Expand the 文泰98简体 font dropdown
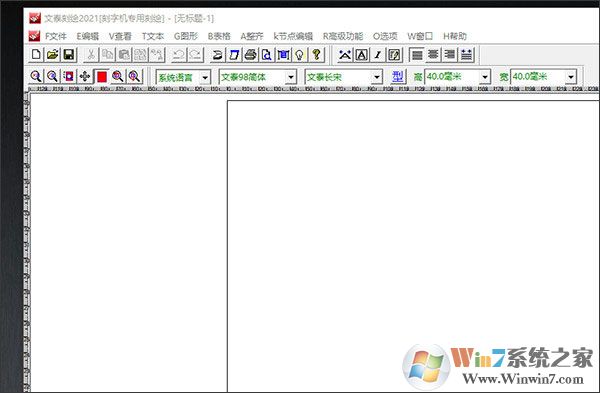 [291, 77]
